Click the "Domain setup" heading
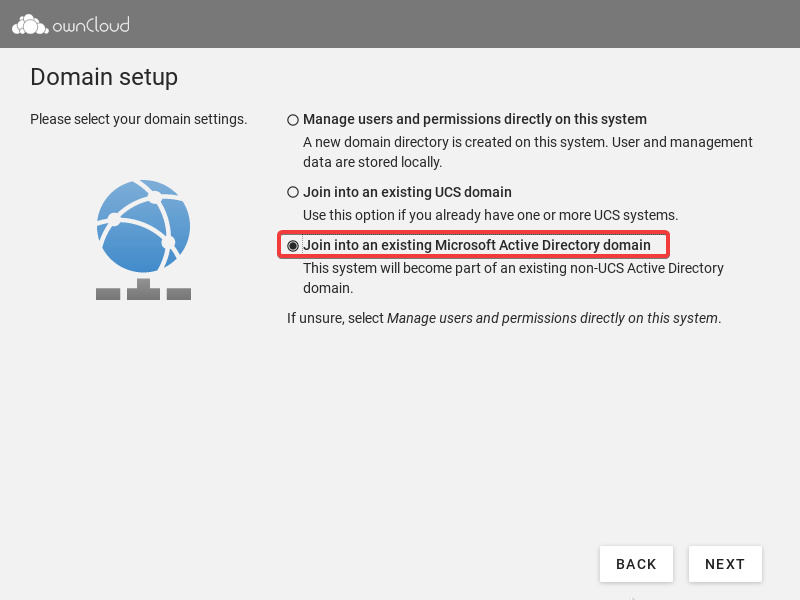 104,77
